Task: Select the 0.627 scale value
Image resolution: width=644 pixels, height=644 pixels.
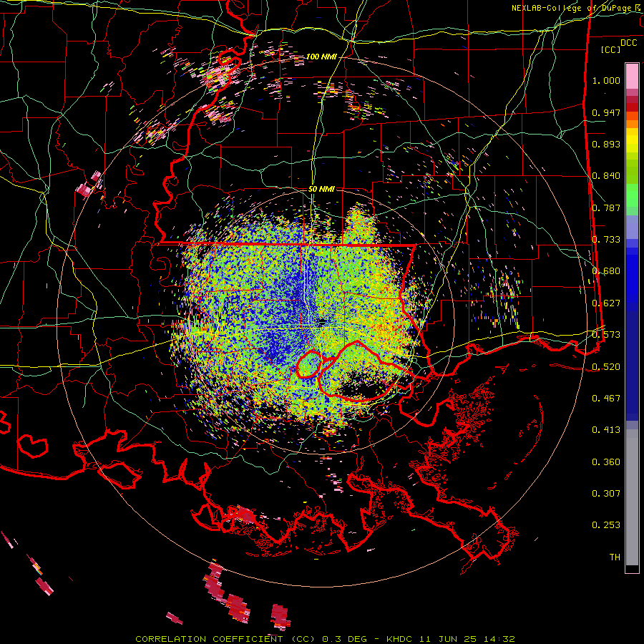Action: click(606, 303)
